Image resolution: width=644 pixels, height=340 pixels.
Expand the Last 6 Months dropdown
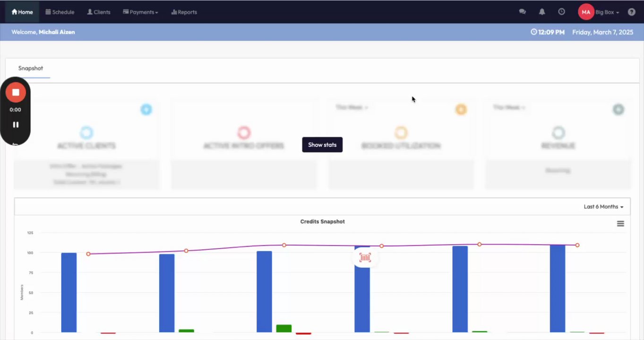603,207
